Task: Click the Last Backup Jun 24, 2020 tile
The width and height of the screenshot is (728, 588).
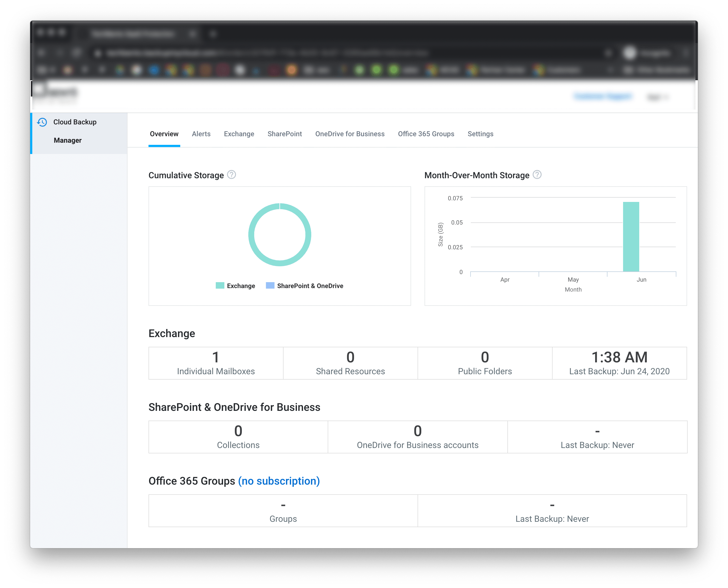Action: pyautogui.click(x=620, y=364)
